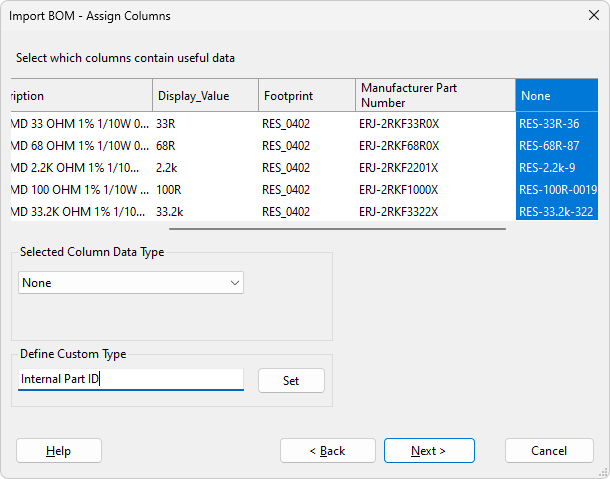Select the Footprint column header
Viewport: 610px width, 479px height.
point(306,96)
